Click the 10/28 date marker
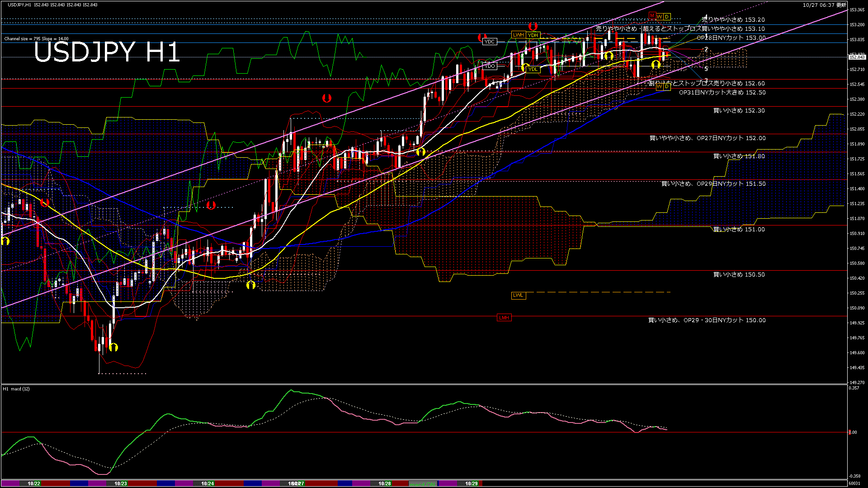 pyautogui.click(x=385, y=483)
